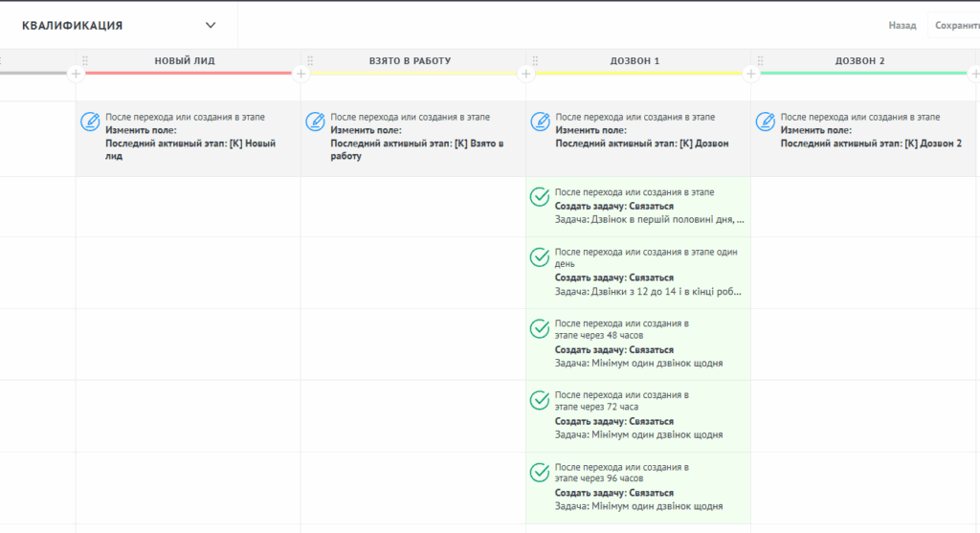The height and width of the screenshot is (533, 980).
Task: Click checkmark icon of 96 часов task trigger
Action: pos(540,473)
